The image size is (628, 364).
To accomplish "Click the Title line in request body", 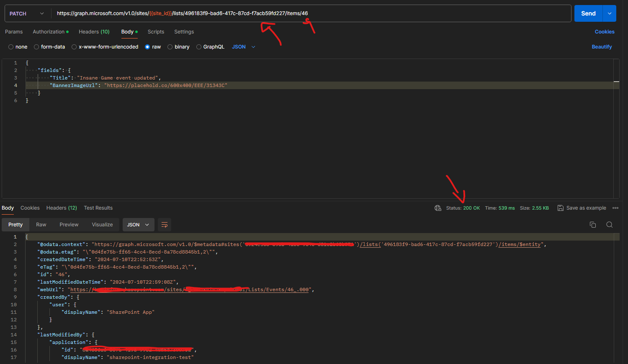I will tap(105, 78).
